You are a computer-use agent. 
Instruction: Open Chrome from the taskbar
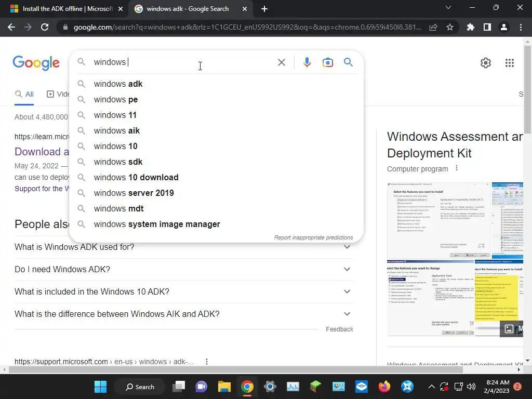tap(247, 387)
